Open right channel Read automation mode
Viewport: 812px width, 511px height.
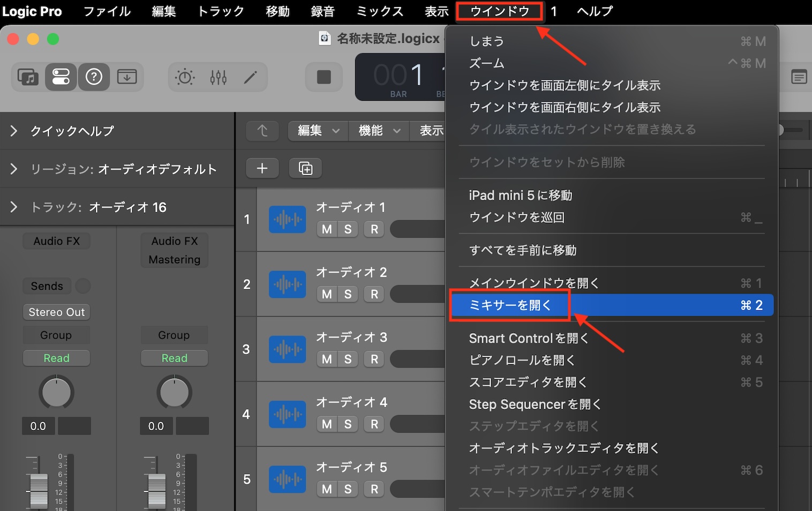coord(174,358)
